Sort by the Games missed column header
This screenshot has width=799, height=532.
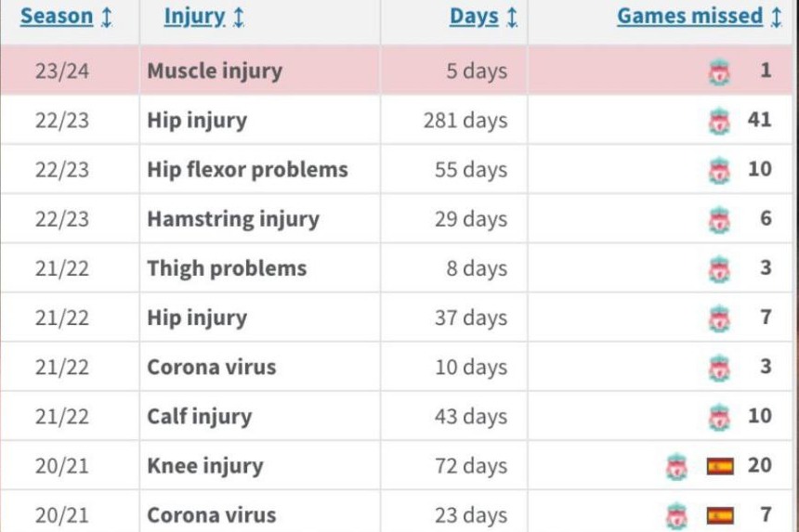690,17
